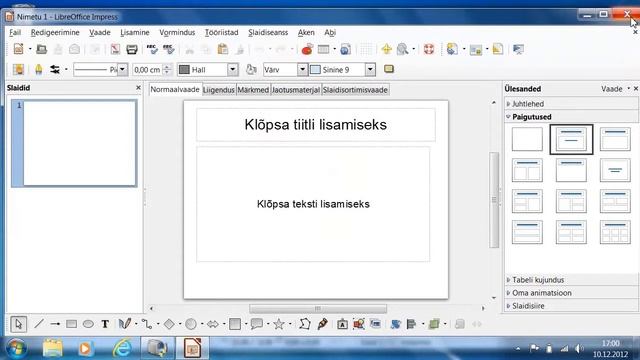The image size is (640, 360).
Task: Toggle the shadow icon on formatting bar
Action: point(389,69)
